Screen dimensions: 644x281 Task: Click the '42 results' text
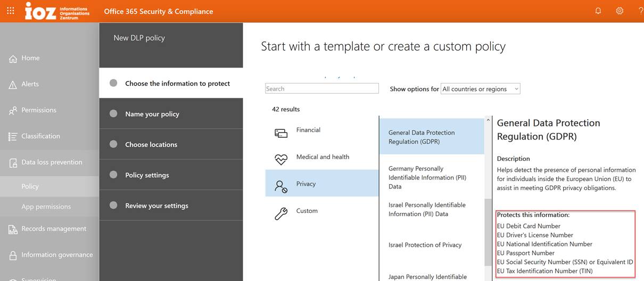click(286, 109)
